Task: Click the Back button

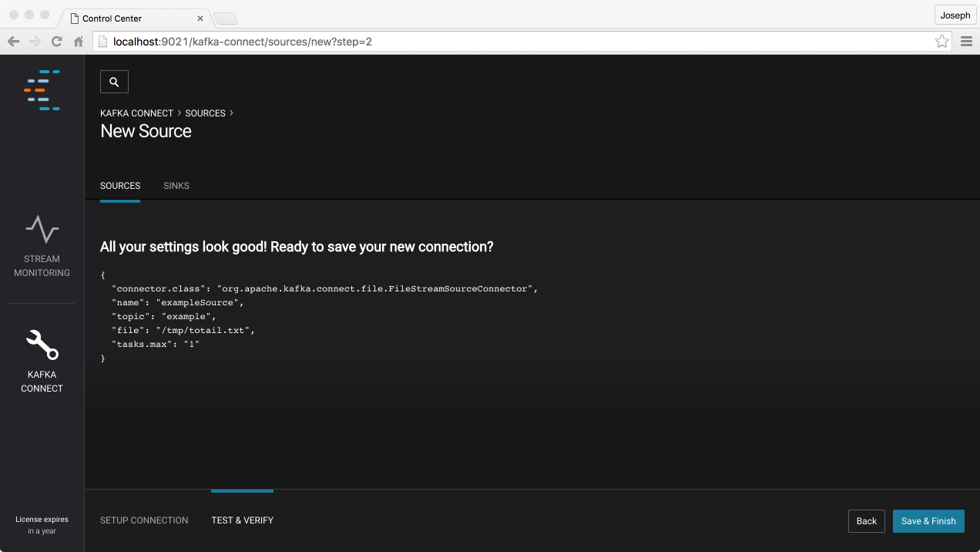Action: [867, 521]
